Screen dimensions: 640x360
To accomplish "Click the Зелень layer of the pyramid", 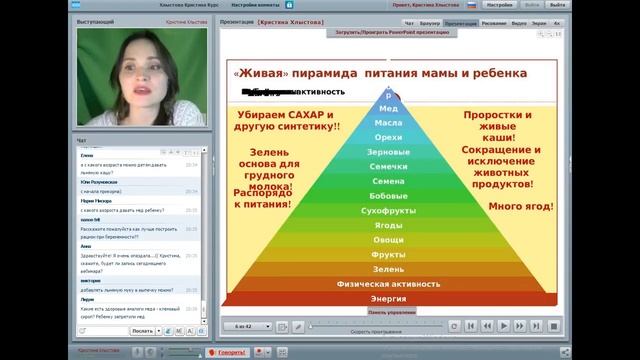I will (x=388, y=269).
